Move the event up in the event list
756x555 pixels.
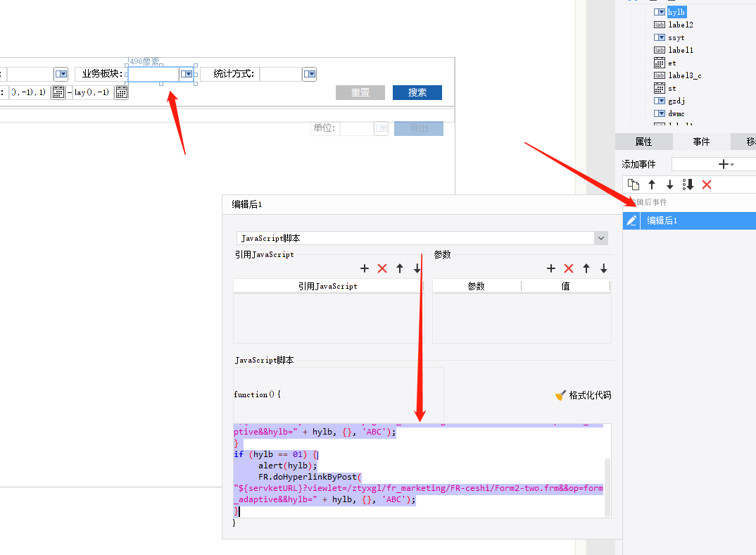coord(652,185)
